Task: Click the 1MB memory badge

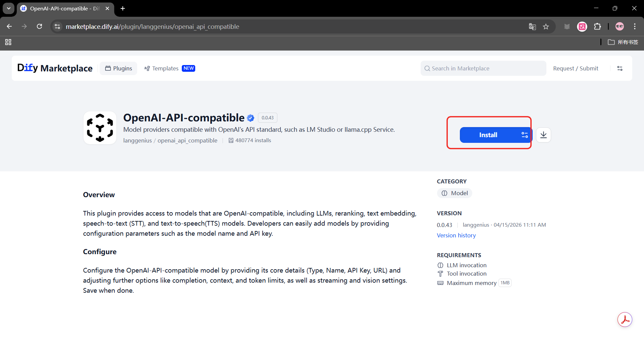Action: [505, 283]
